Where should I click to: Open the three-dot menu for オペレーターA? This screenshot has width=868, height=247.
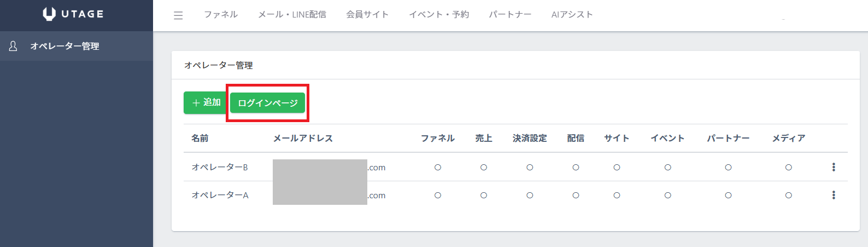(x=833, y=195)
